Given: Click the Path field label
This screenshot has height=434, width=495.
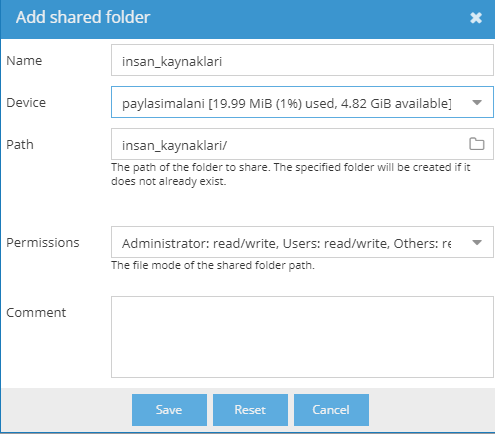Looking at the screenshot, I should (20, 145).
